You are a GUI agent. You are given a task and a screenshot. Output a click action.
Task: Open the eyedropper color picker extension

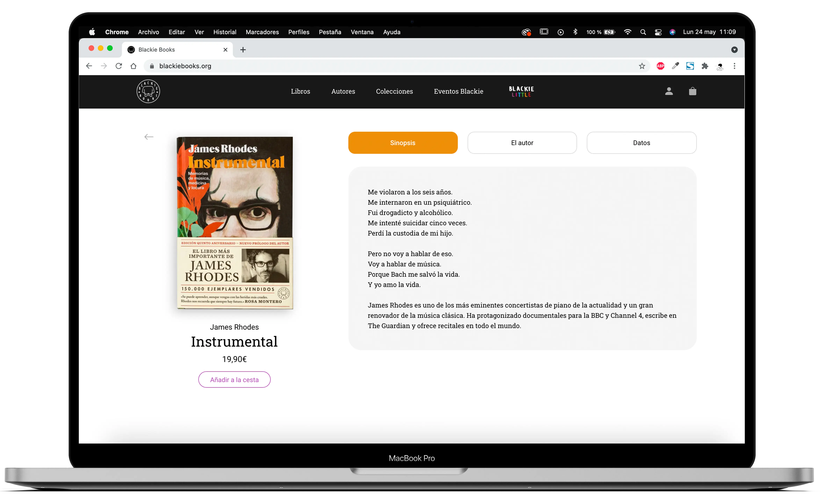(x=675, y=66)
